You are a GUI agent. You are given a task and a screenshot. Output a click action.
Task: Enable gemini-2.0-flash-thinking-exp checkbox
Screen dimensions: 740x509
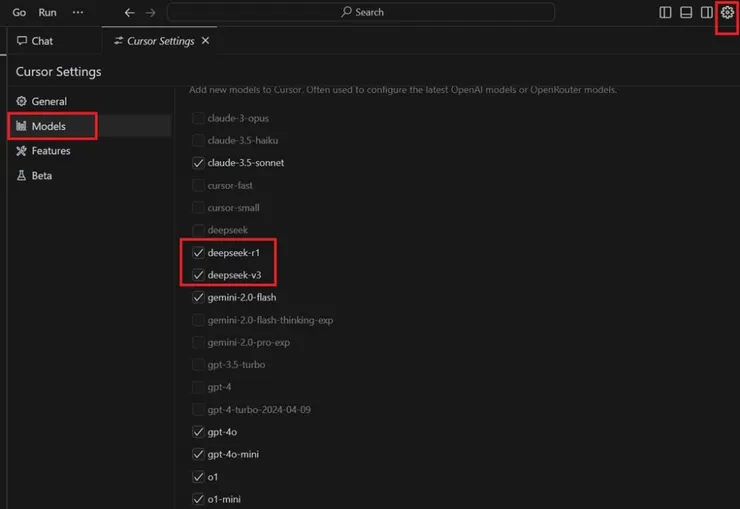point(198,320)
